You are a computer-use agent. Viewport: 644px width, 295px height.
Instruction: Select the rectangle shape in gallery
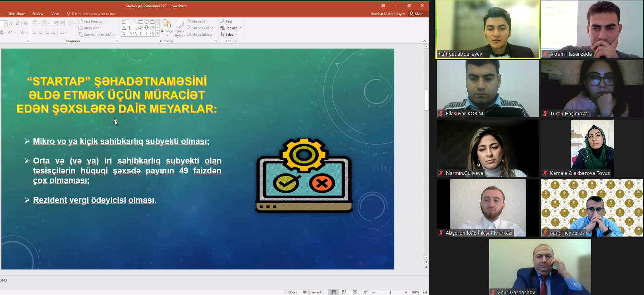click(141, 22)
